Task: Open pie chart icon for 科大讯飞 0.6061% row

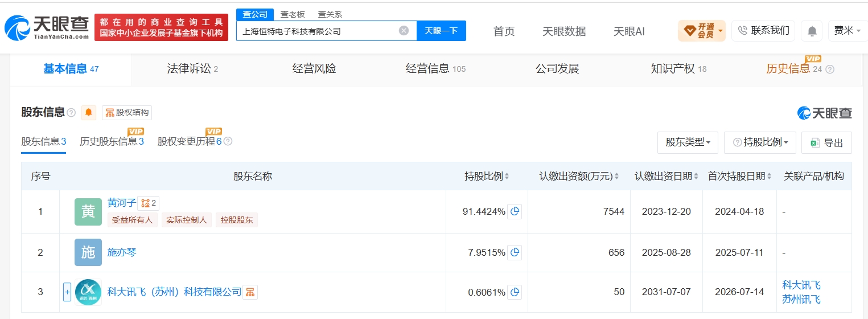Action: click(515, 292)
